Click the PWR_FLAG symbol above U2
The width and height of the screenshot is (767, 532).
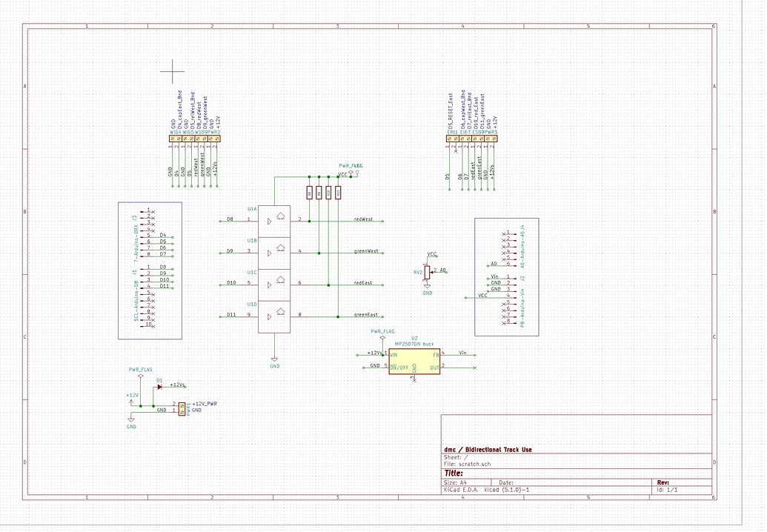(x=381, y=336)
